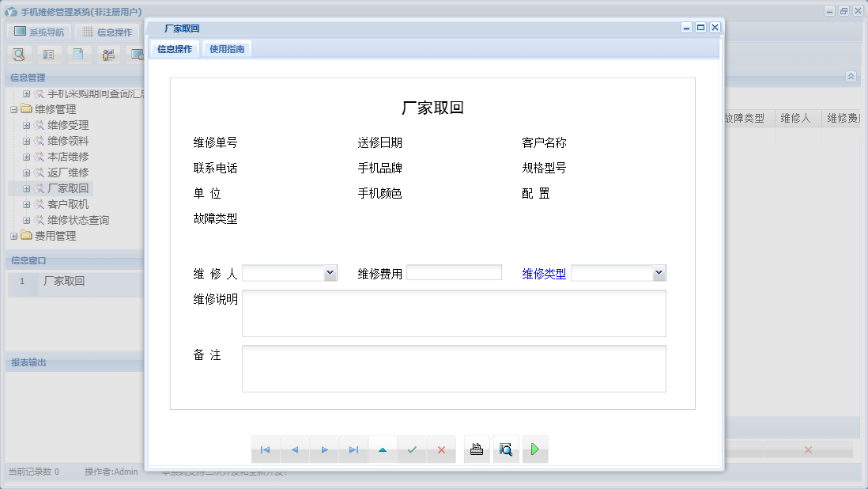This screenshot has width=868, height=489.
Task: Switch to the 使用指南 tab
Action: coord(226,47)
